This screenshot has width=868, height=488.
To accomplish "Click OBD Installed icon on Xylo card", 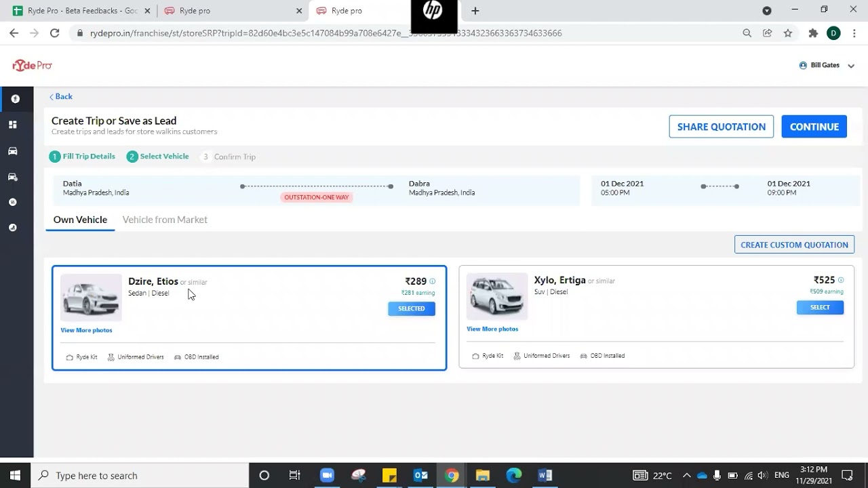I will coord(584,356).
